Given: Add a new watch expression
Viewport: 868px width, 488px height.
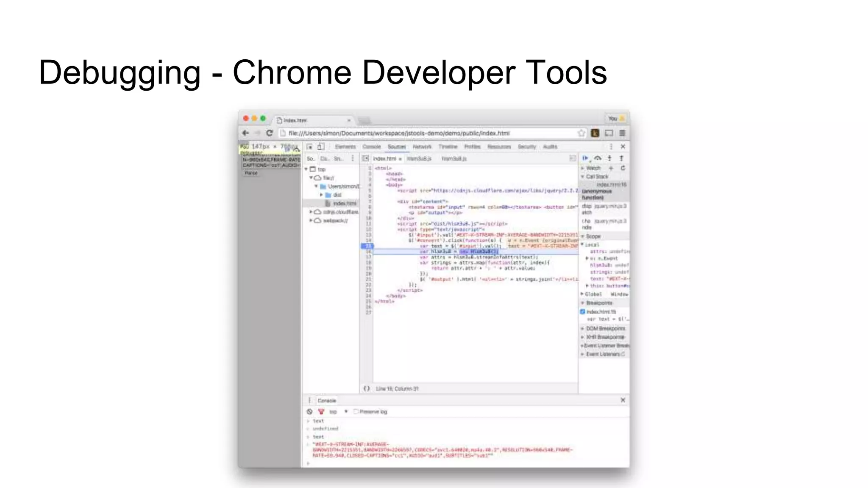Looking at the screenshot, I should [611, 168].
